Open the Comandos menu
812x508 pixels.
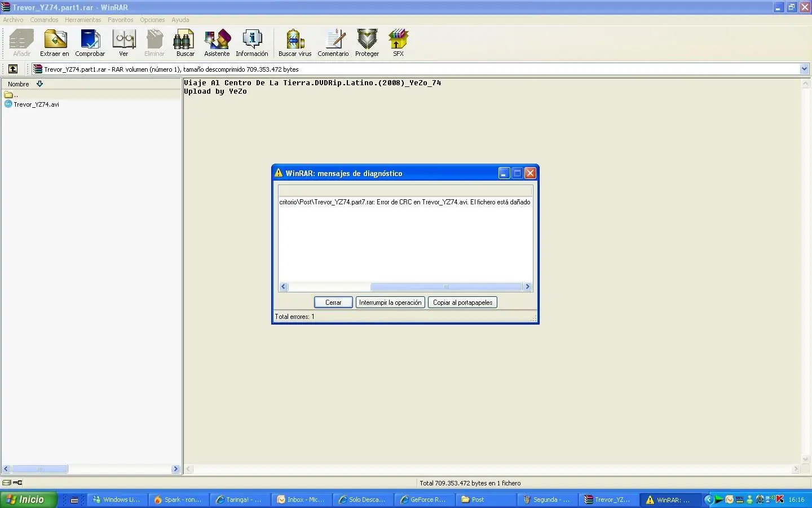[x=44, y=20]
